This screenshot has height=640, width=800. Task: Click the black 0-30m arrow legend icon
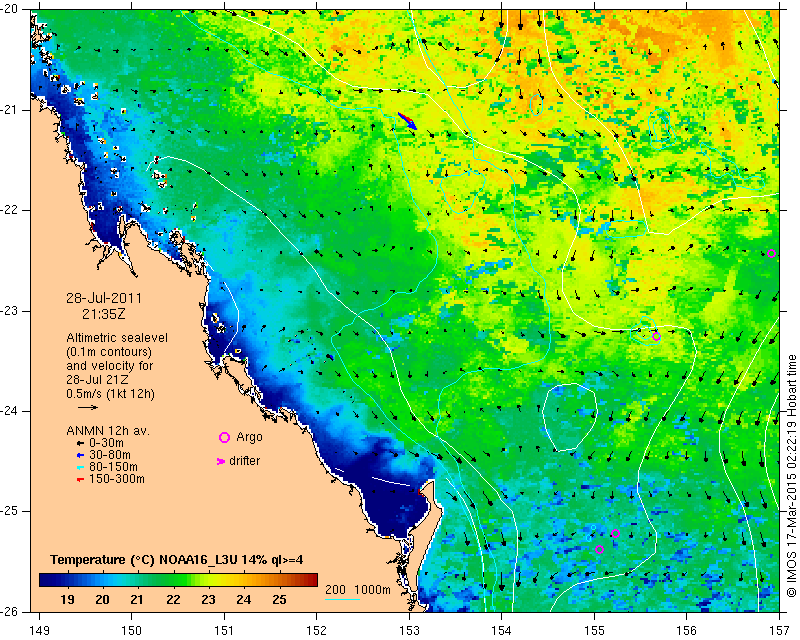(x=80, y=443)
